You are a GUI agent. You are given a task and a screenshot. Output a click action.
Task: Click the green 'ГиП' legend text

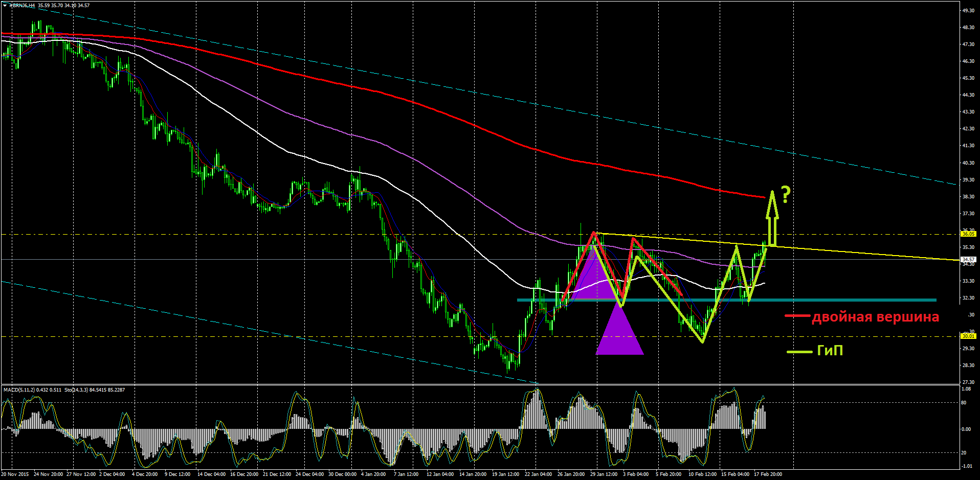click(x=830, y=351)
